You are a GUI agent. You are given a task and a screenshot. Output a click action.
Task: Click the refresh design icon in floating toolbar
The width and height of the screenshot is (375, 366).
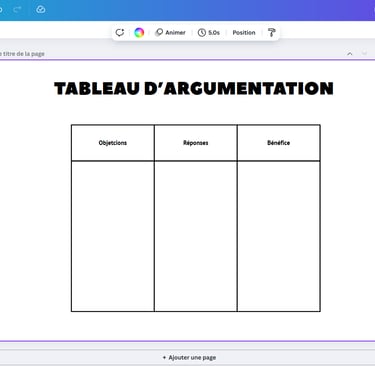[120, 32]
